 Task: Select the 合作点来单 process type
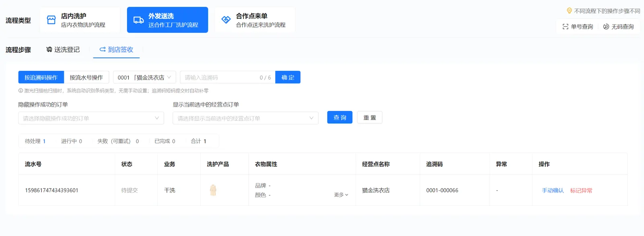pos(255,20)
